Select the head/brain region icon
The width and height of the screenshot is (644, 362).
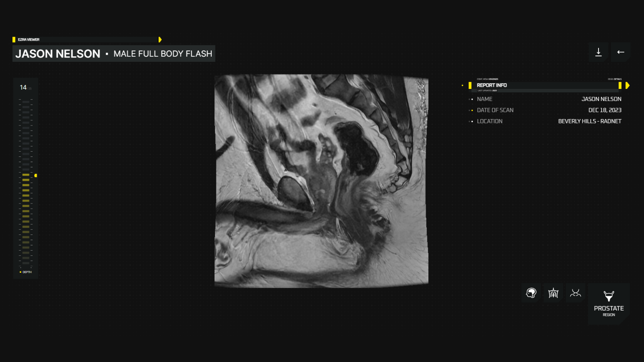[x=531, y=293]
